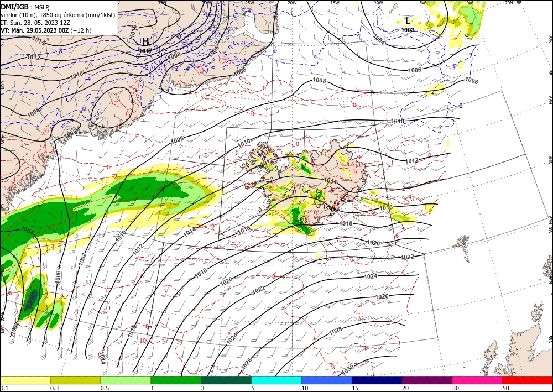Select the green 1 mm legend segment
Viewport: 553px width, 392px height.
pos(176,380)
